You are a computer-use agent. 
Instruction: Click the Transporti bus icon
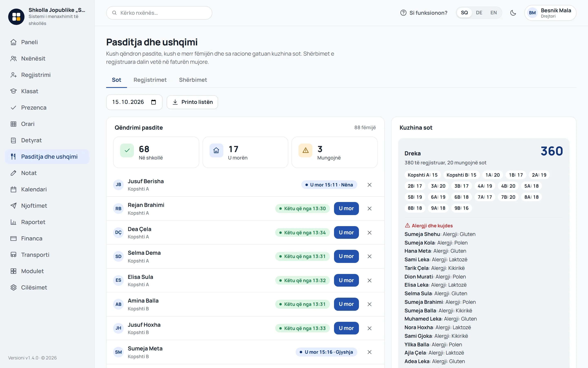13,255
